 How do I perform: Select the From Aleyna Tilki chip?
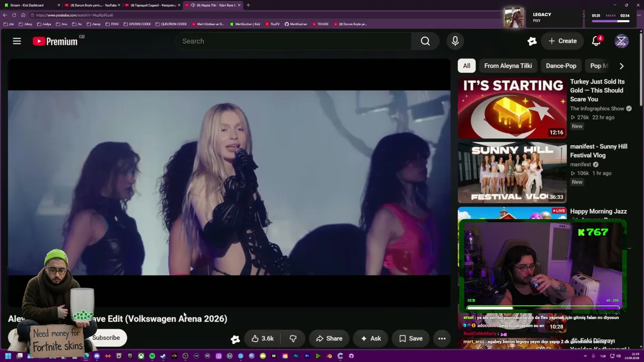[508, 66]
